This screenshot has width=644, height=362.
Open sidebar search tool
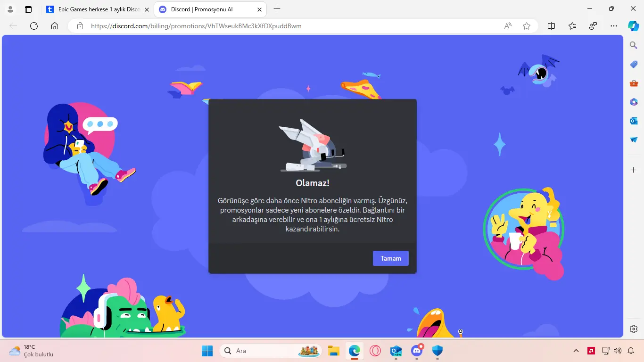point(634,45)
